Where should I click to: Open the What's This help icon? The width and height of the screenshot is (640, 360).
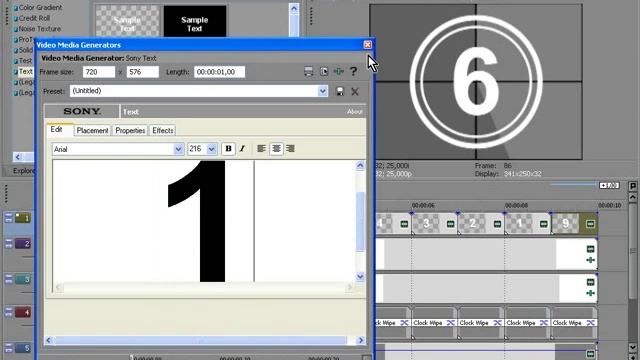353,71
